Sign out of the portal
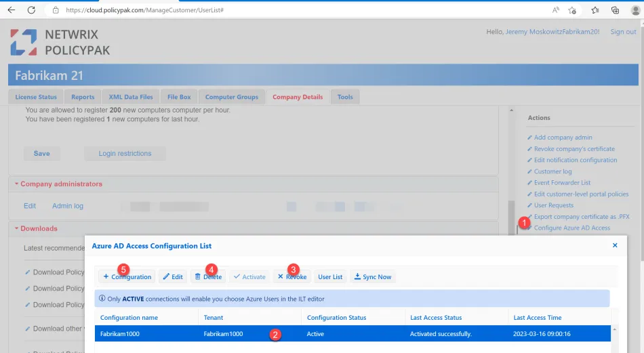The image size is (644, 353). coord(623,32)
